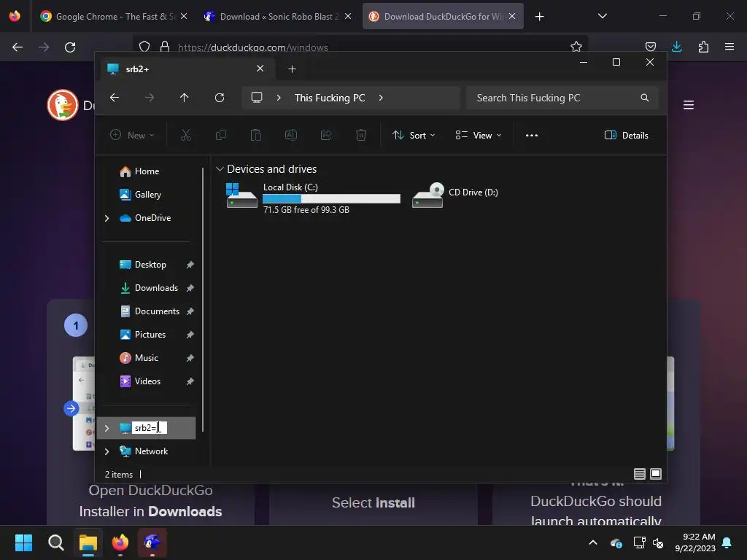
Task: Open Downloads quick access folder
Action: 156,288
